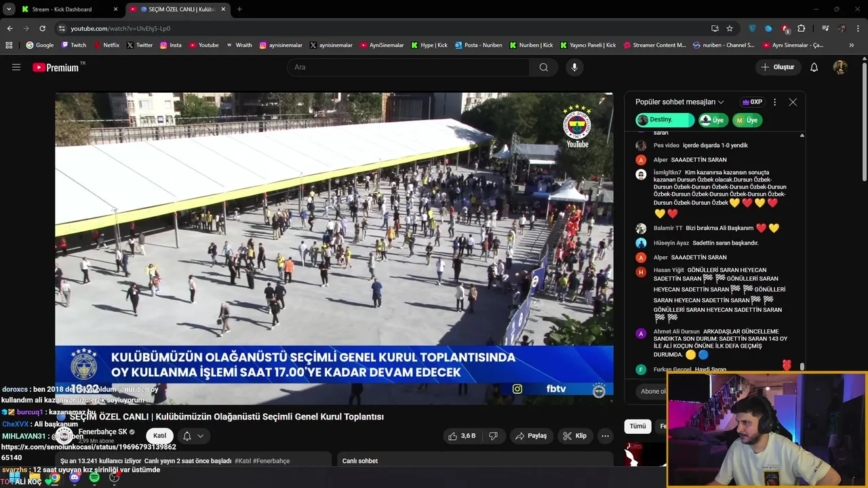Open Streamer Content M... bookmark
Image resolution: width=868 pixels, height=488 pixels.
[654, 45]
